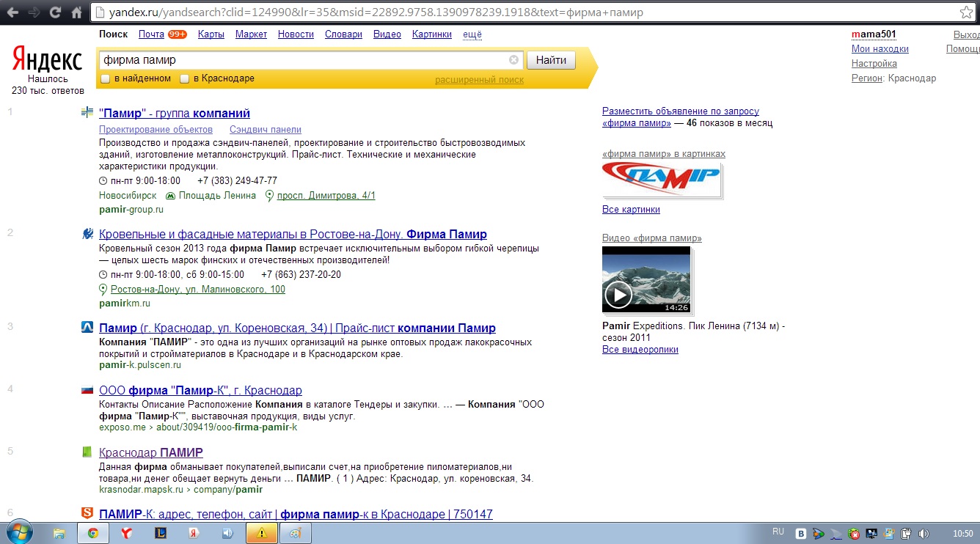Click the Памир logo image thumbnail
980x544 pixels.
(661, 180)
